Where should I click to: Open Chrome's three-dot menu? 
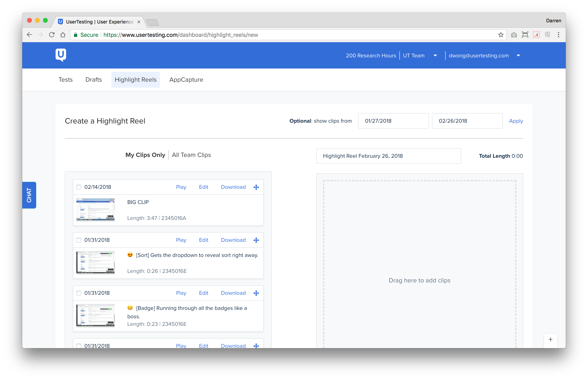click(558, 35)
